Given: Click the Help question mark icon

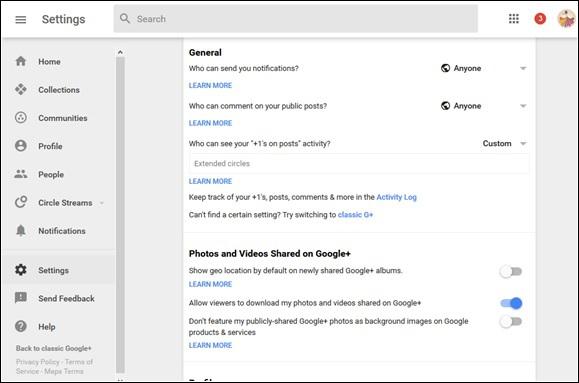Looking at the screenshot, I should pos(21,326).
